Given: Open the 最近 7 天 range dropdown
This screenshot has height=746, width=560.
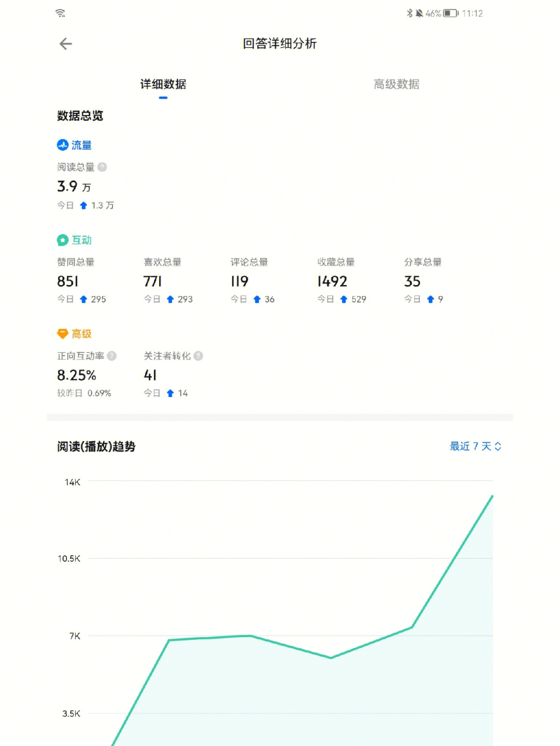Looking at the screenshot, I should tap(475, 446).
